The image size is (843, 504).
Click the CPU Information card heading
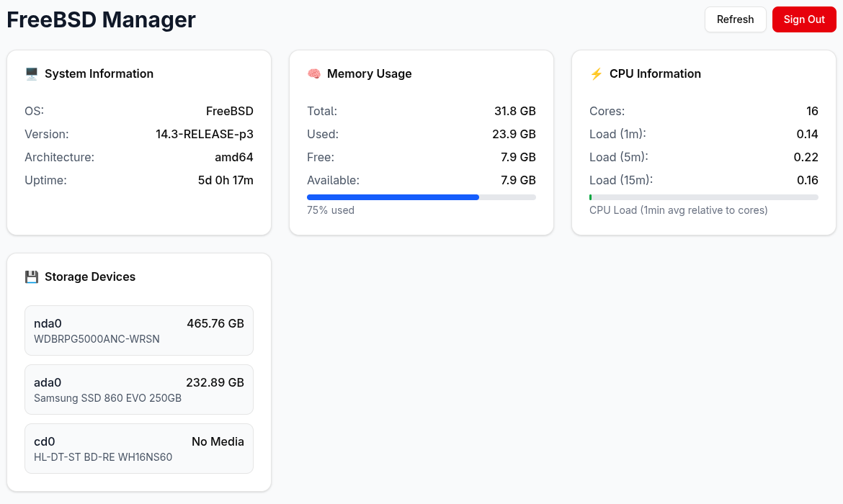click(655, 73)
